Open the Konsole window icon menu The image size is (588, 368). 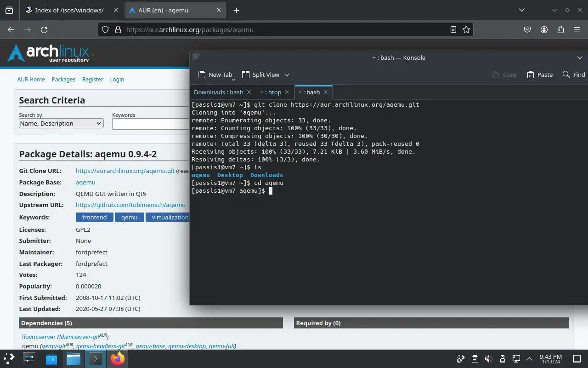[196, 57]
